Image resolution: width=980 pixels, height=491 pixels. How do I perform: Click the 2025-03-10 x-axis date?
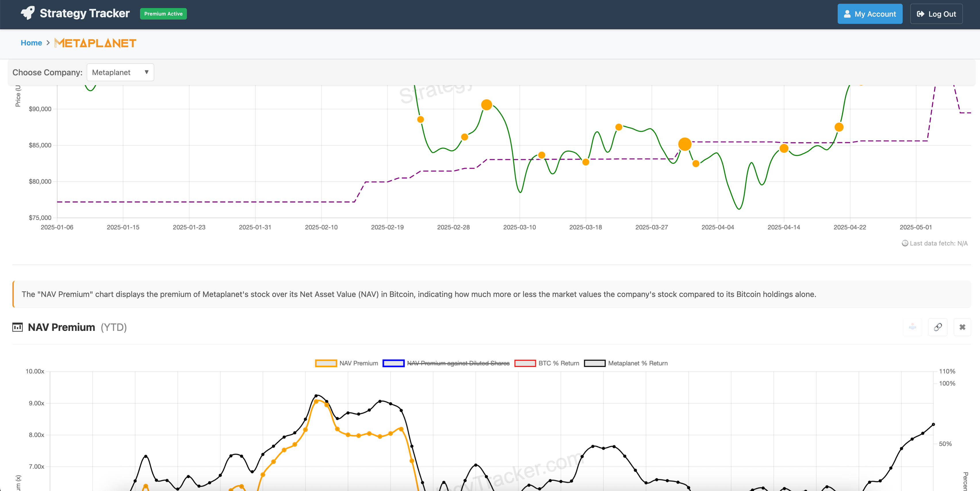point(519,227)
